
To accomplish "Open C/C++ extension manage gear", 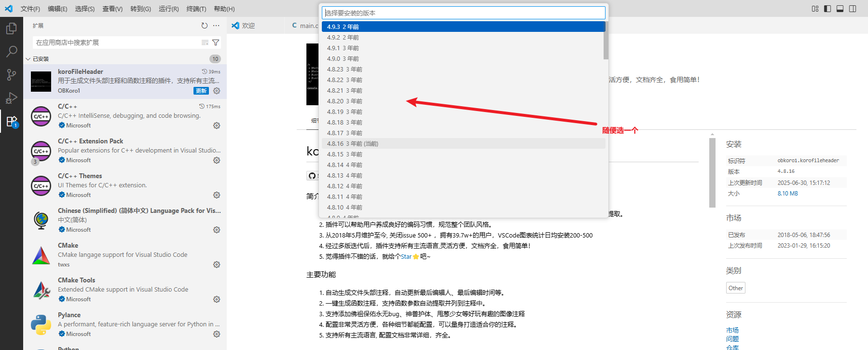I will [217, 126].
